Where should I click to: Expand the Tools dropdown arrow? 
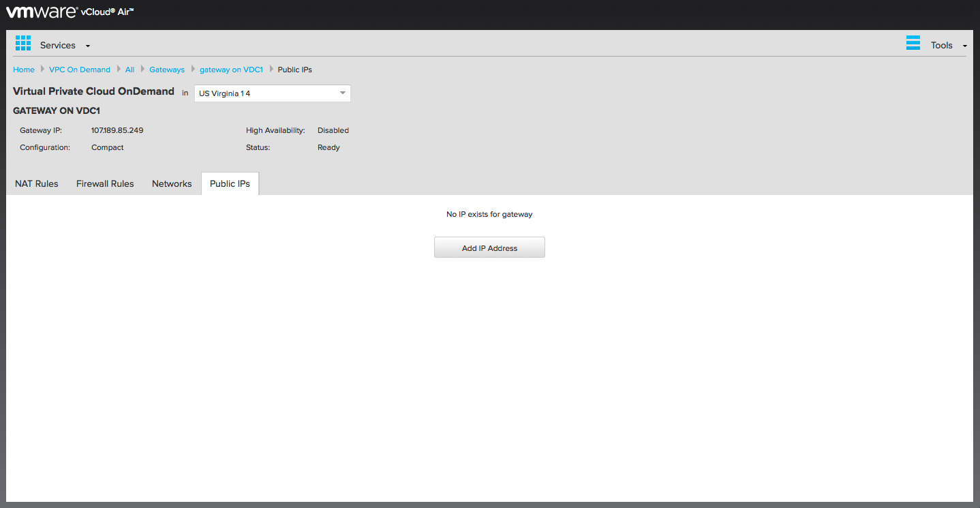click(x=964, y=46)
